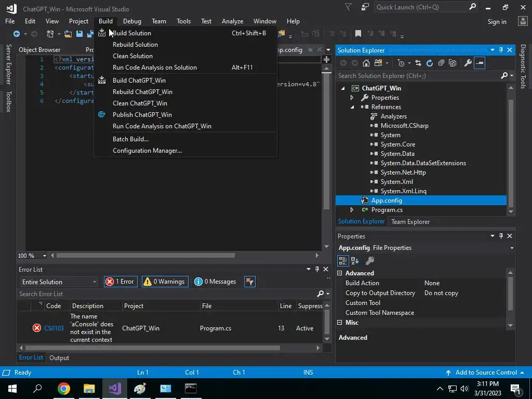Pin the Solution Explorer panel
532x399 pixels.
pos(501,50)
